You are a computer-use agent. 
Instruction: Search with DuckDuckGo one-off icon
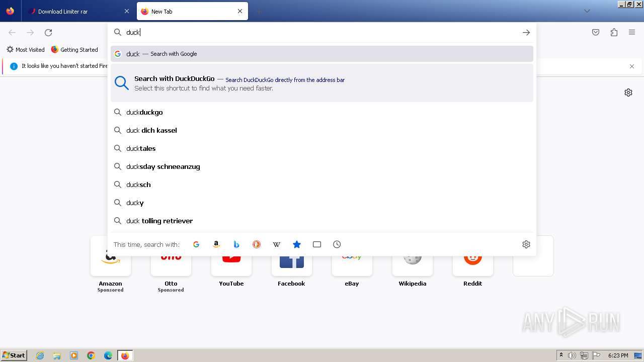(x=257, y=244)
